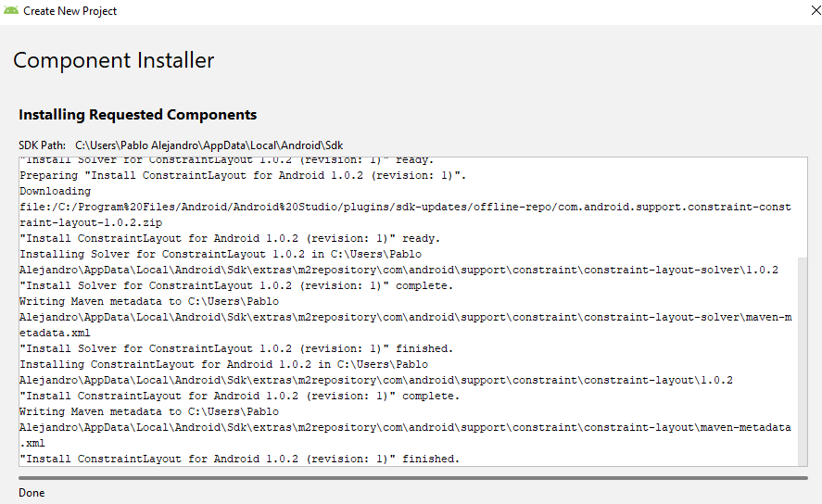Click the etadata.xml log line
The height and width of the screenshot is (504, 822).
click(x=55, y=333)
